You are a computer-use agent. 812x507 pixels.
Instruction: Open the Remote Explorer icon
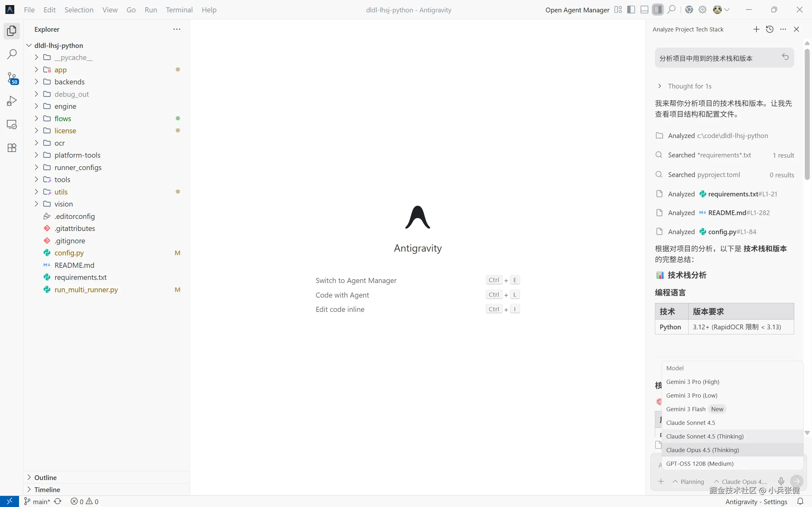coord(12,124)
